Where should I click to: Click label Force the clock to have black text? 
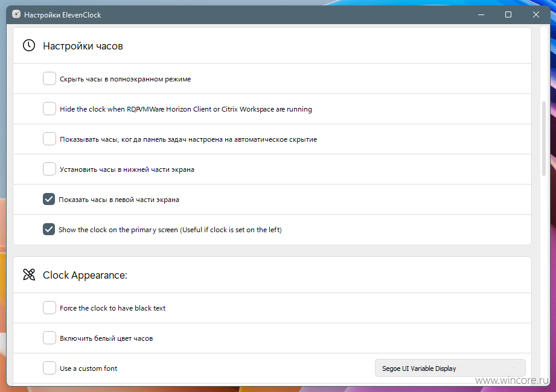tap(112, 308)
